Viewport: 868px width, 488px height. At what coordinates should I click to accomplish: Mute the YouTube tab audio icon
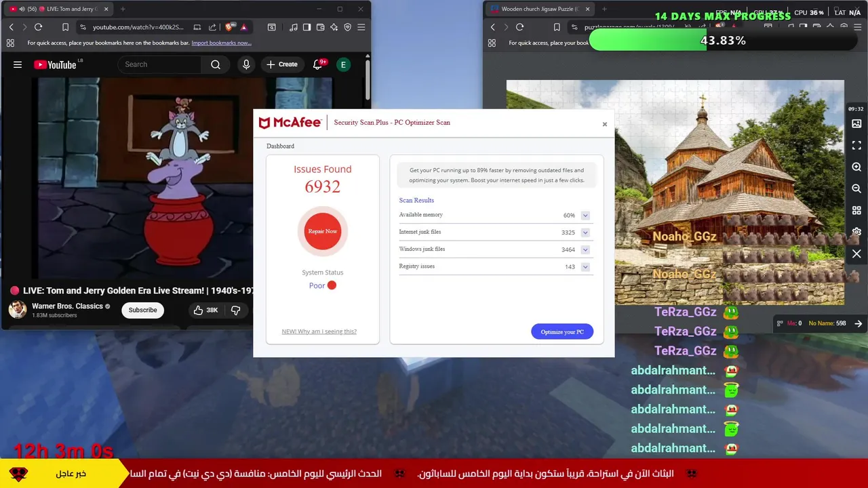[22, 9]
